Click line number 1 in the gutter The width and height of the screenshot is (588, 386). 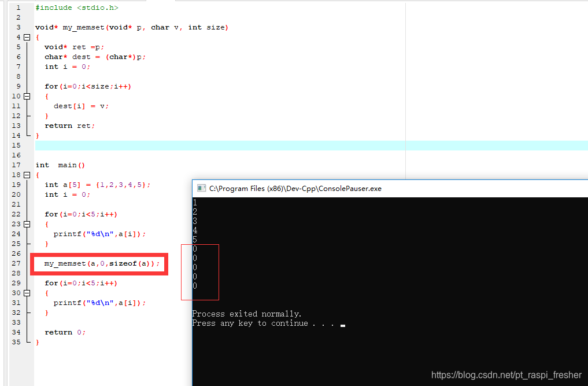coord(19,8)
